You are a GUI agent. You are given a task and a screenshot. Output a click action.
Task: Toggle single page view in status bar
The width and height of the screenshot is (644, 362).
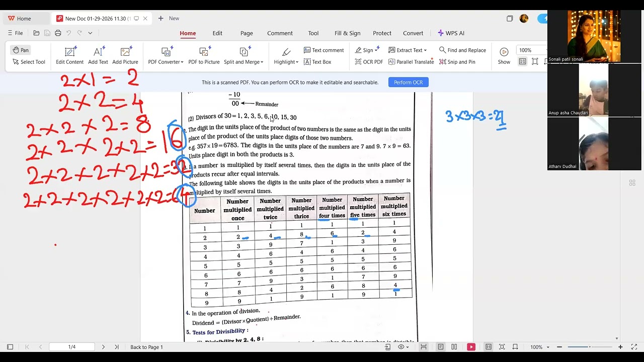441,347
